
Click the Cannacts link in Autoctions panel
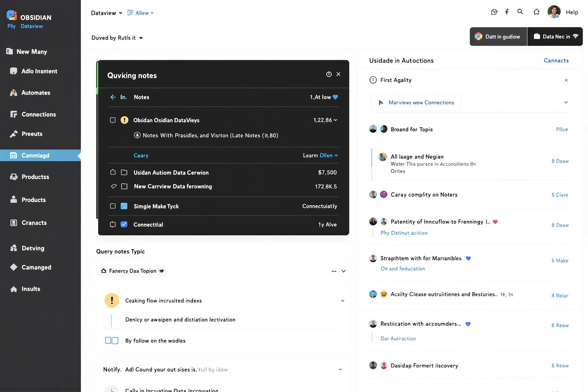point(556,61)
